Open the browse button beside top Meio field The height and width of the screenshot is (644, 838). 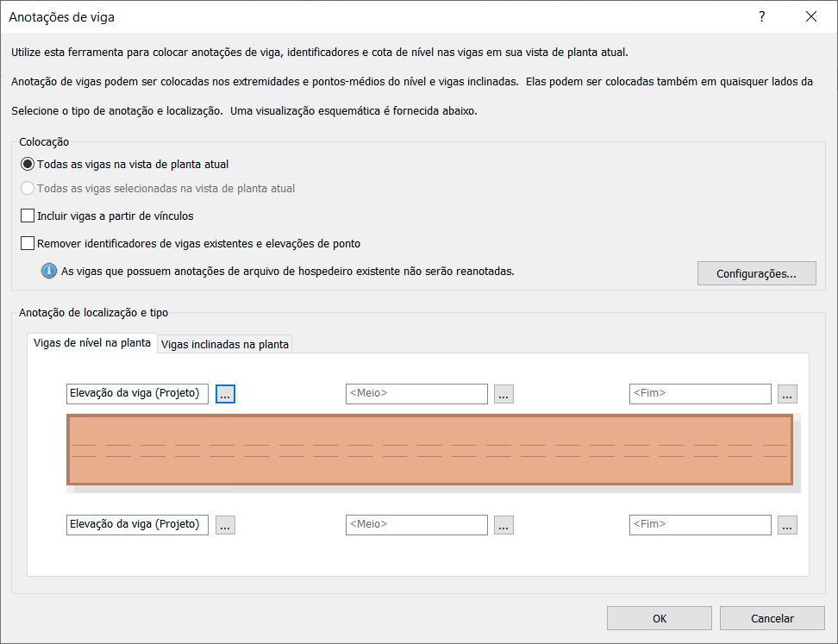(x=504, y=394)
